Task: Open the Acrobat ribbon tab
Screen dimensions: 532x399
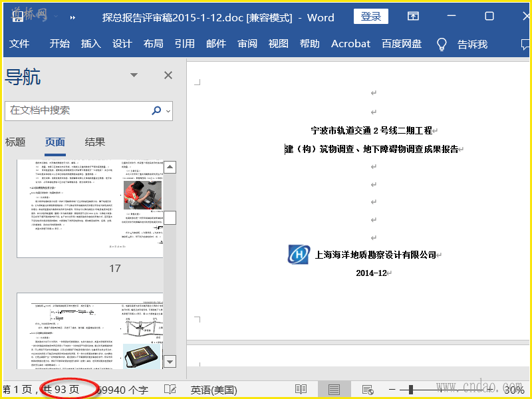Action: click(x=351, y=44)
